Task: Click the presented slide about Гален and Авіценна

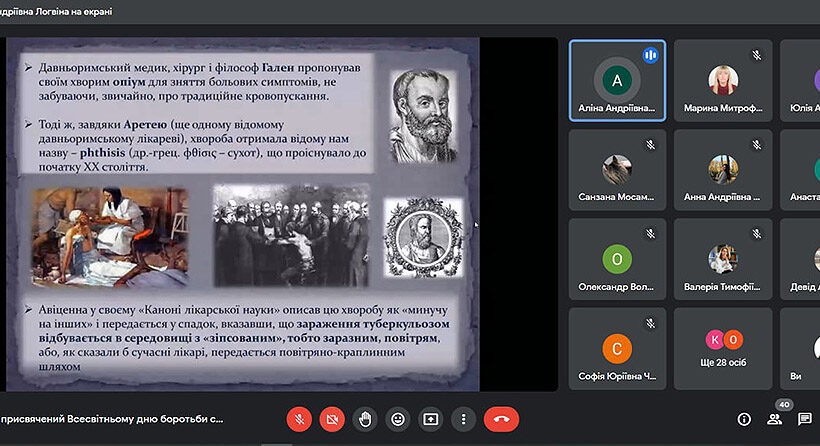Action: pyautogui.click(x=242, y=214)
